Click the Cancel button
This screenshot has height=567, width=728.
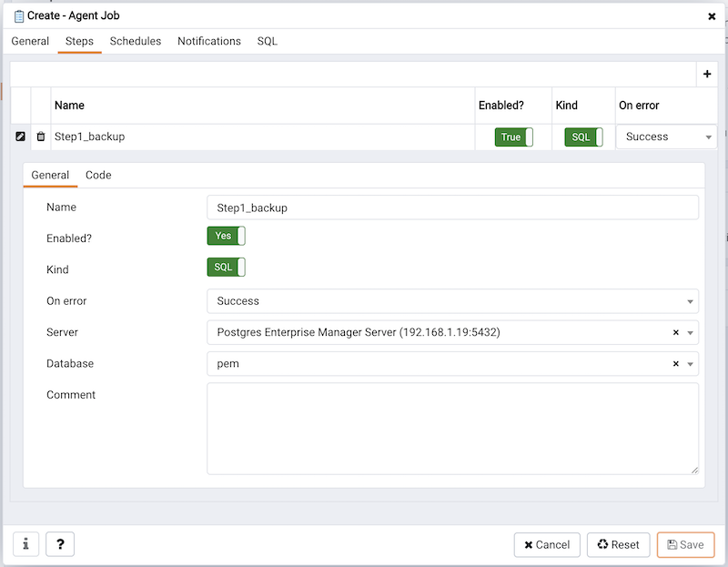coord(547,545)
